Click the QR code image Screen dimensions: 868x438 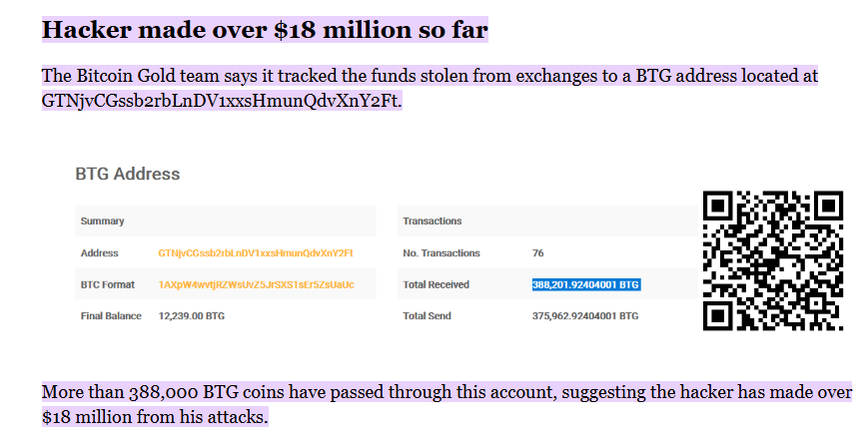[773, 260]
